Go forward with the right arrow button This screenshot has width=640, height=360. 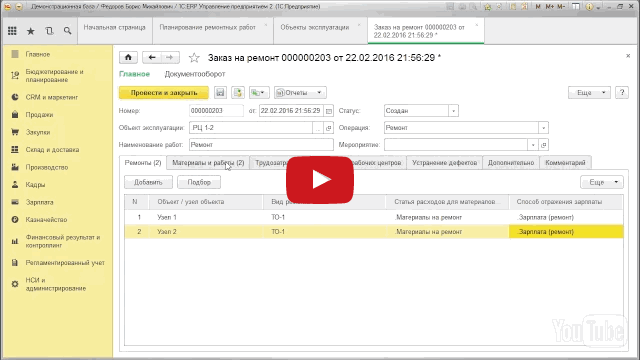pyautogui.click(x=170, y=58)
